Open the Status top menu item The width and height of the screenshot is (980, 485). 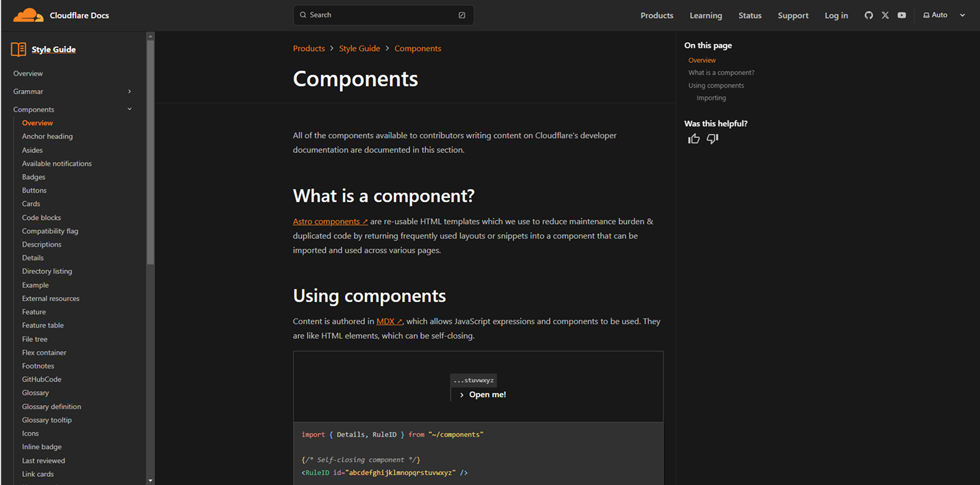(750, 15)
